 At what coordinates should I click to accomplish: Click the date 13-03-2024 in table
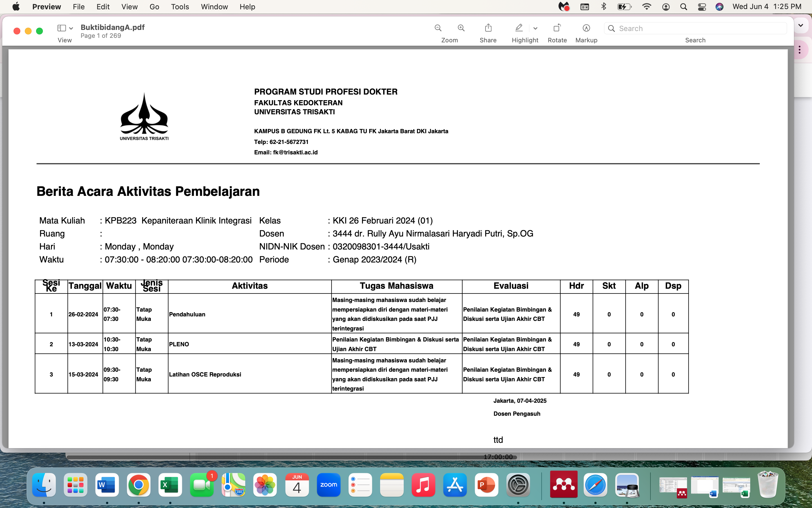[x=83, y=344]
